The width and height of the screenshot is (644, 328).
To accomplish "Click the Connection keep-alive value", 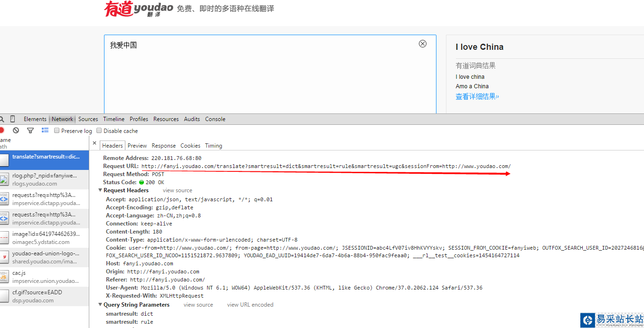I will (156, 224).
